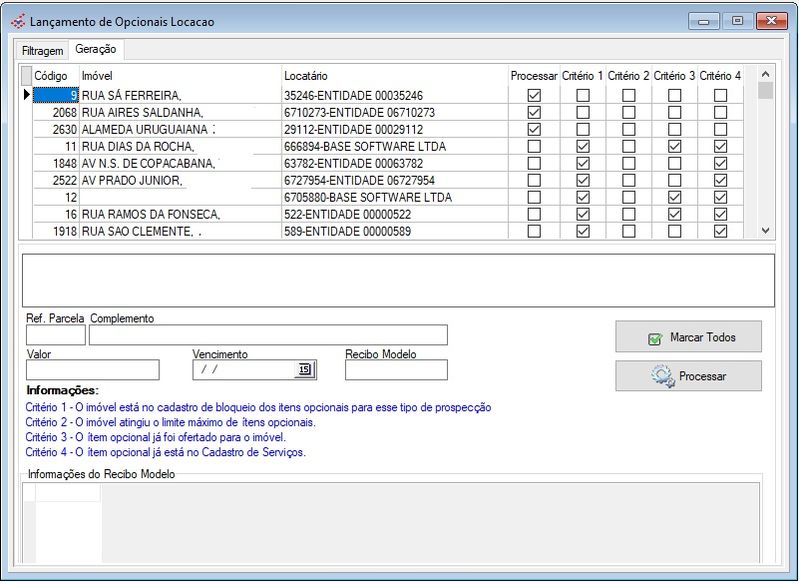Click the Ref. Parcela input field
Viewport: 800px width, 583px height.
click(56, 335)
